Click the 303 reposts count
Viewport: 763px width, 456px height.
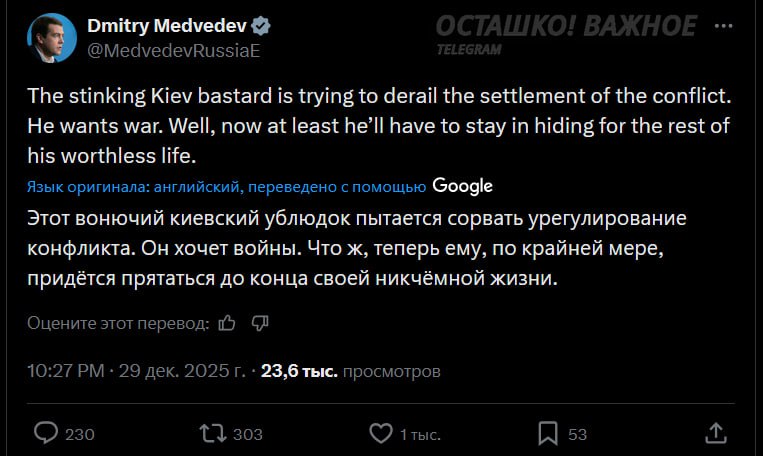pos(247,434)
